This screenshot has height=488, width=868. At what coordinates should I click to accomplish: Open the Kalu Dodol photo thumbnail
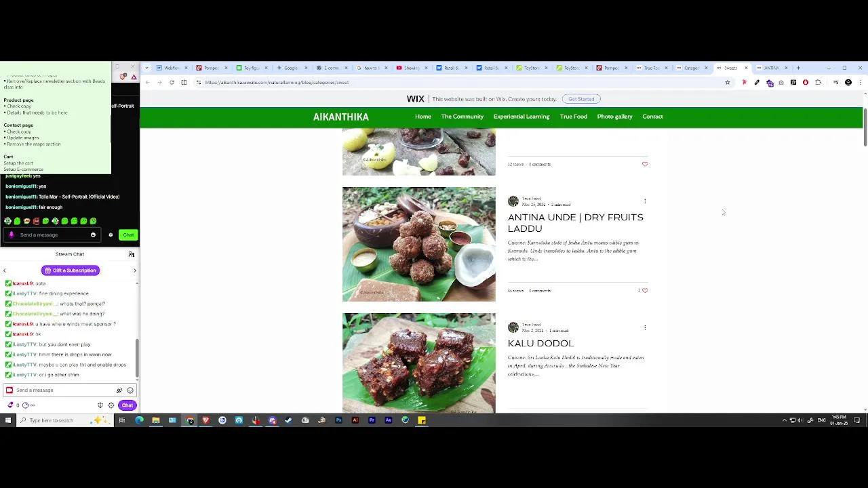tap(419, 363)
